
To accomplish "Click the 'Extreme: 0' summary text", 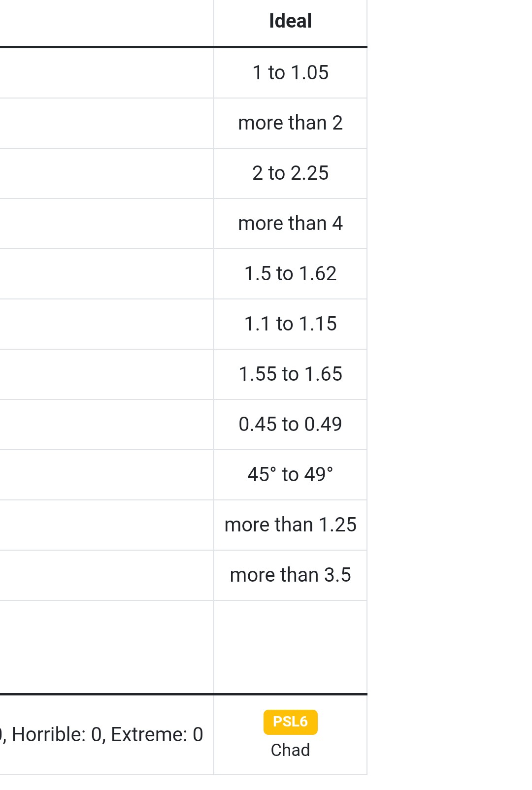I will point(157,735).
